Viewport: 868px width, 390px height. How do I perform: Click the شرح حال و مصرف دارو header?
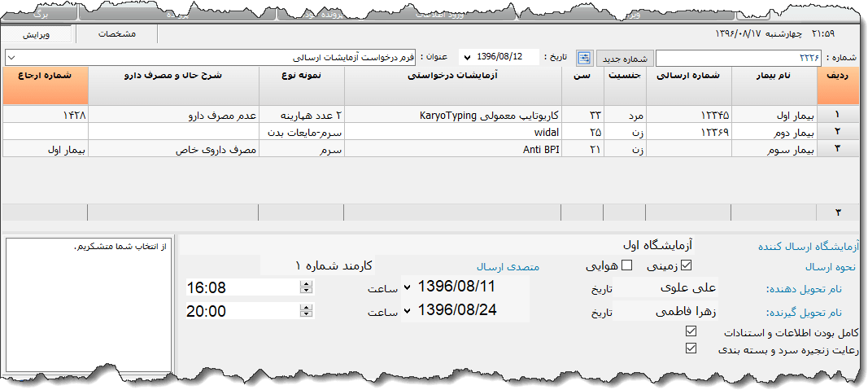[173, 85]
